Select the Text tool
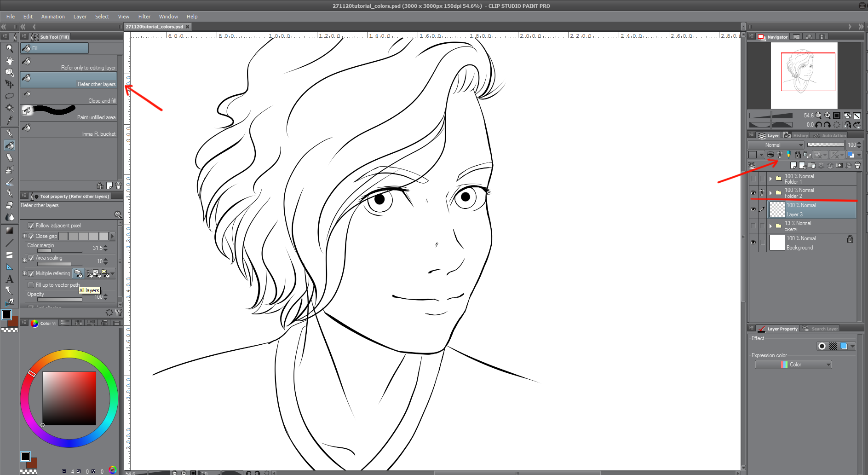The width and height of the screenshot is (868, 475). click(x=9, y=279)
